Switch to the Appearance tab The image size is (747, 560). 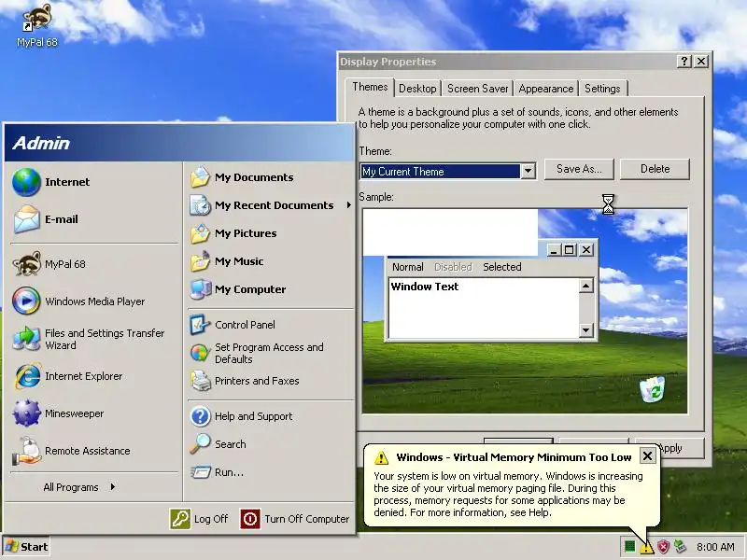coord(546,89)
